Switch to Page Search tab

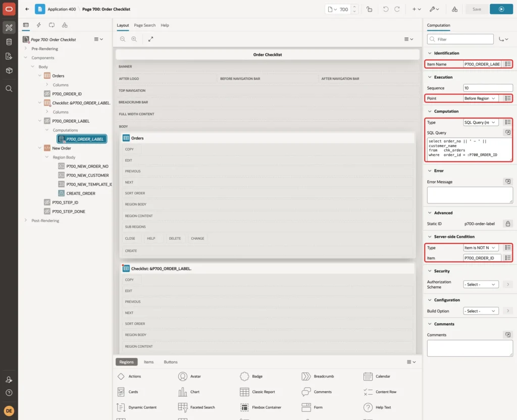click(144, 25)
